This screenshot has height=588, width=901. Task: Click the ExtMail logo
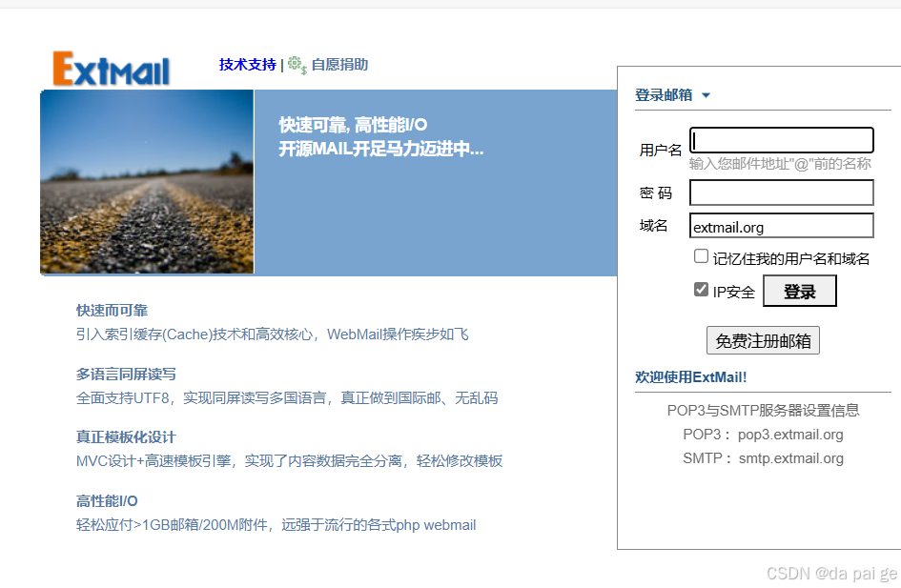pyautogui.click(x=111, y=69)
